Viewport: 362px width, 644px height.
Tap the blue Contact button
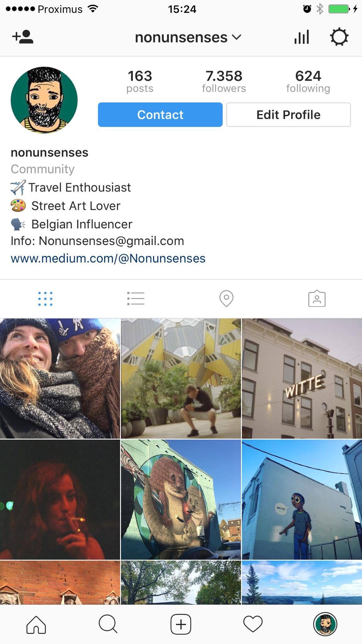(x=160, y=115)
